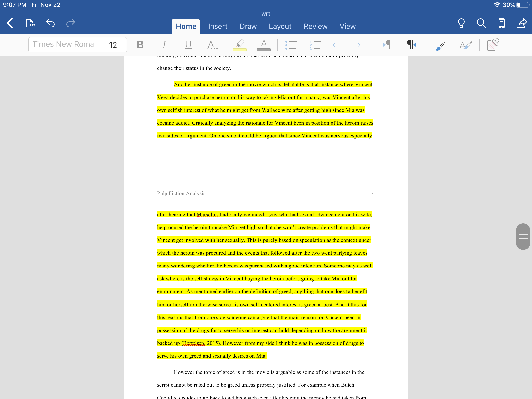Toggle bold formatting
This screenshot has width=532, height=399.
(140, 45)
